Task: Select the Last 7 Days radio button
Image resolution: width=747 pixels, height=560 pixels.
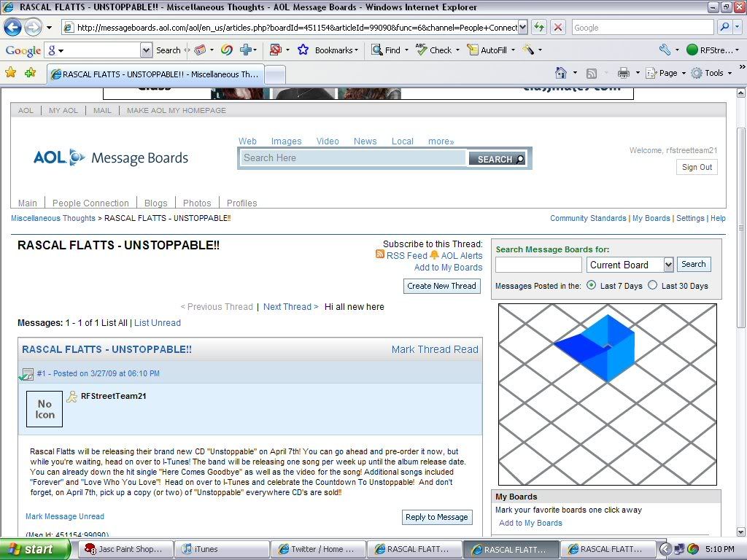Action: (591, 286)
